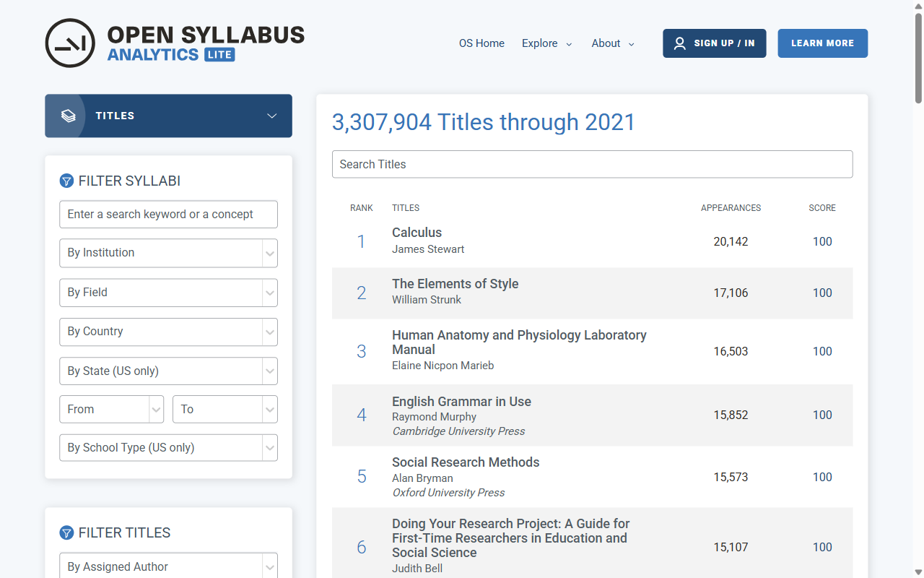Open Doing Your Research Project title

[x=511, y=538]
